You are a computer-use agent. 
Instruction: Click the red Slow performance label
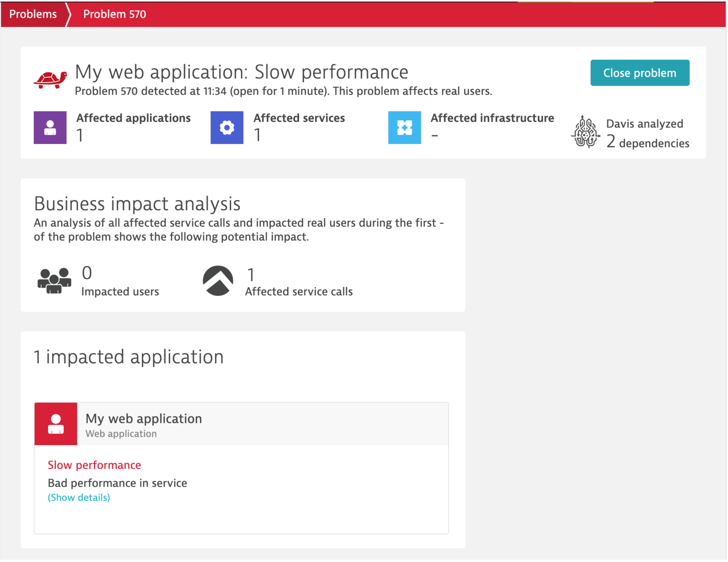click(94, 465)
